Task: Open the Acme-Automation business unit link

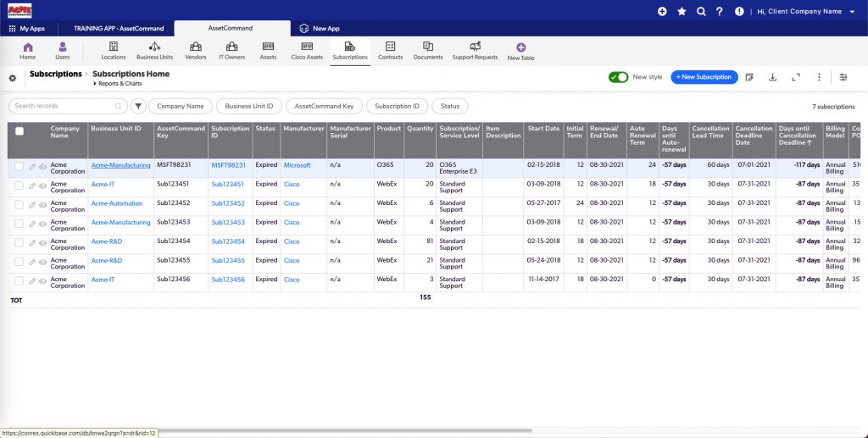Action: [x=117, y=203]
